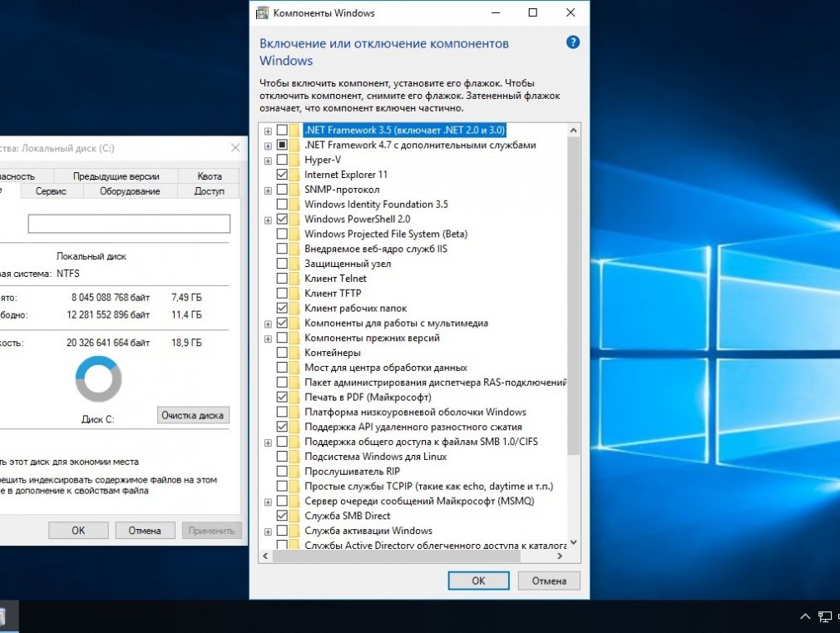Viewport: 840px width, 633px height.
Task: Open the Предыдущие версии tab
Action: point(116,176)
